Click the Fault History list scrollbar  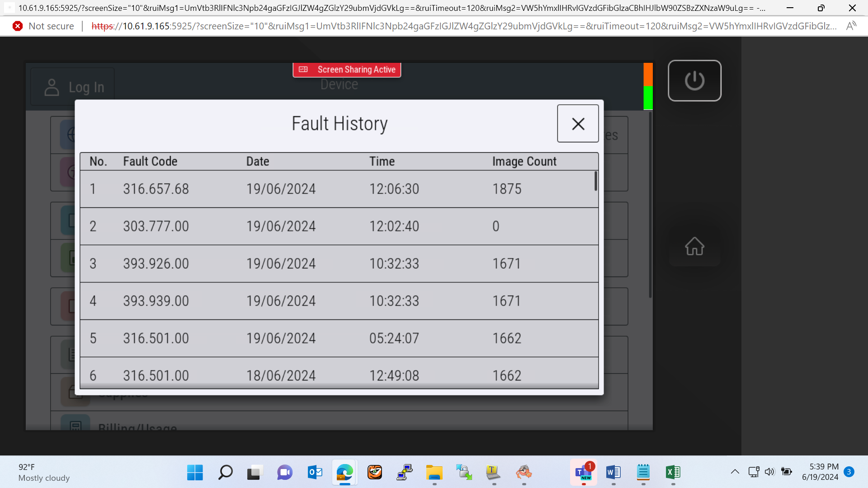[596, 181]
